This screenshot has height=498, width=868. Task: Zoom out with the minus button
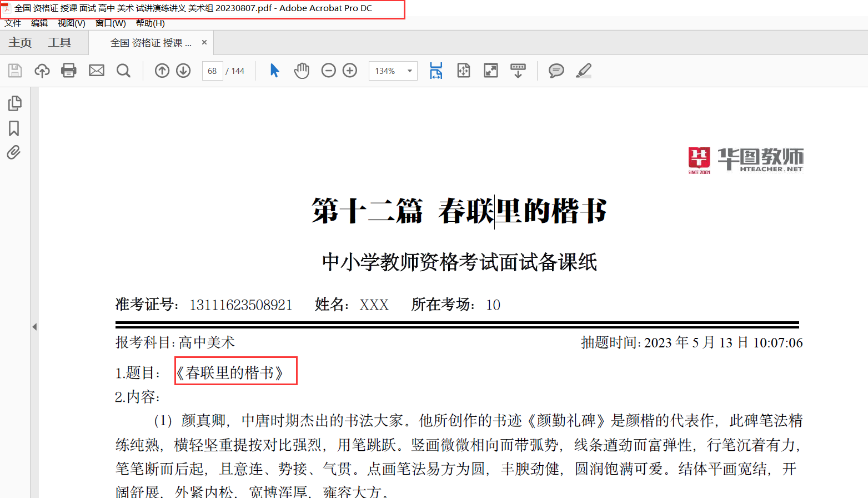pos(329,71)
